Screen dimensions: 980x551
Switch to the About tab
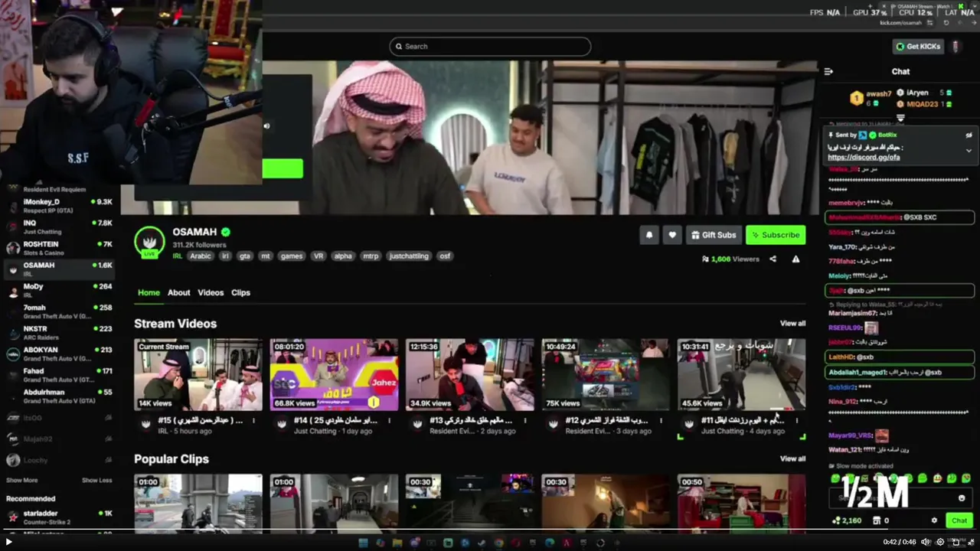[x=178, y=292]
